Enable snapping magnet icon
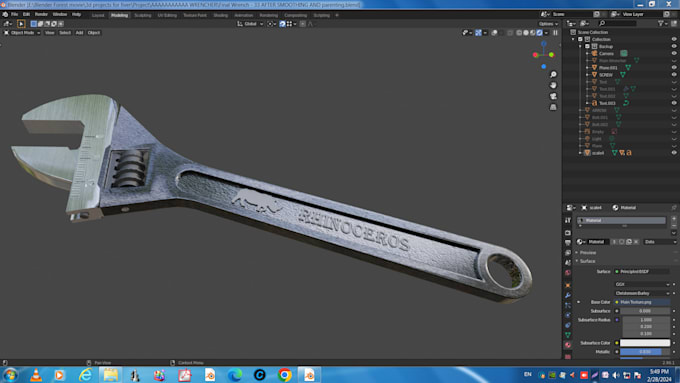The width and height of the screenshot is (680, 383). (x=282, y=24)
